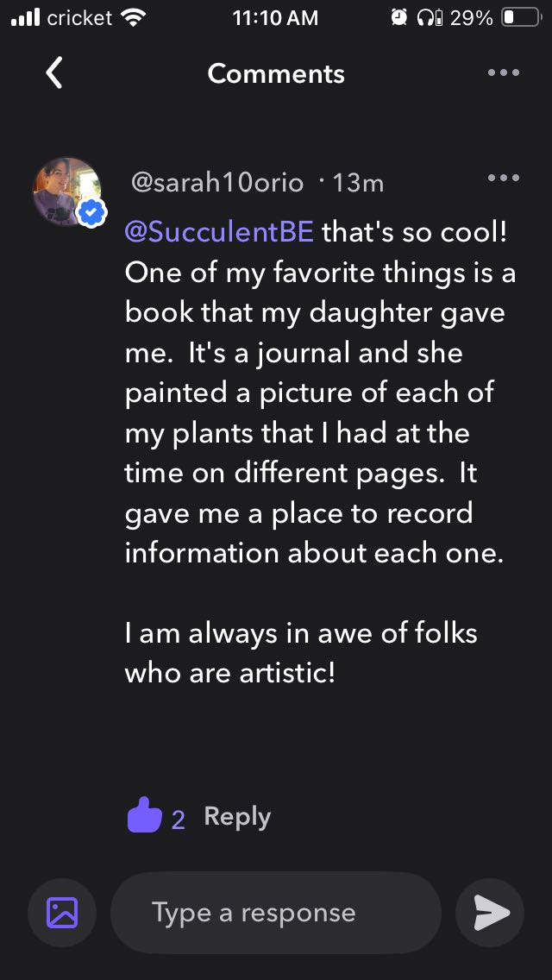Reply to sarah10orio's comment

[237, 816]
